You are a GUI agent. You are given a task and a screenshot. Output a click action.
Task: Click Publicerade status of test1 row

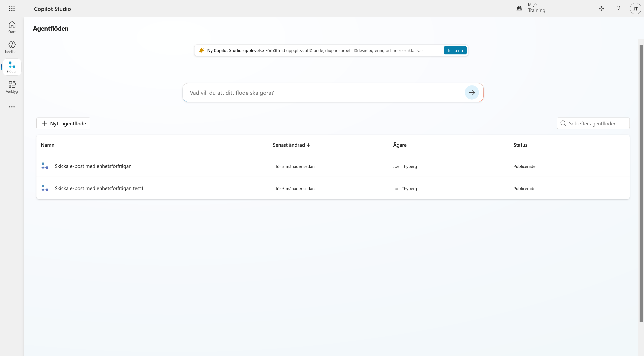tap(524, 188)
